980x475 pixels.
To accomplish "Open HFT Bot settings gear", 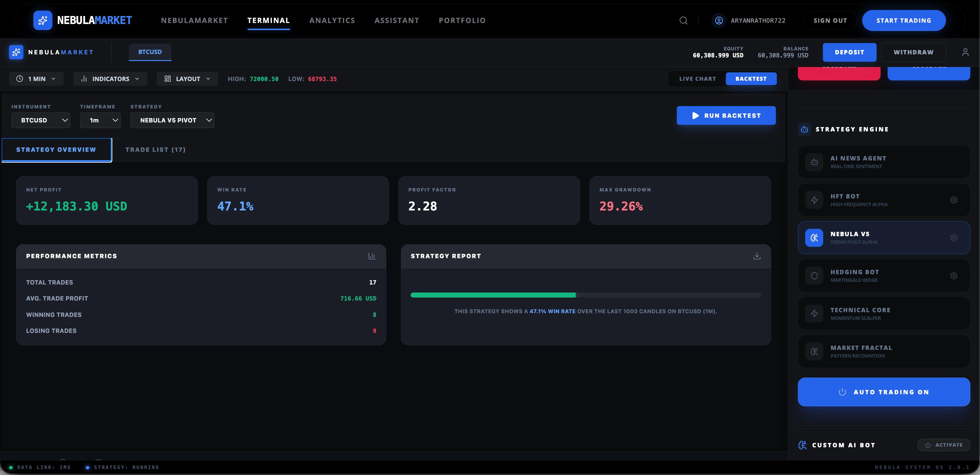I will pos(953,200).
